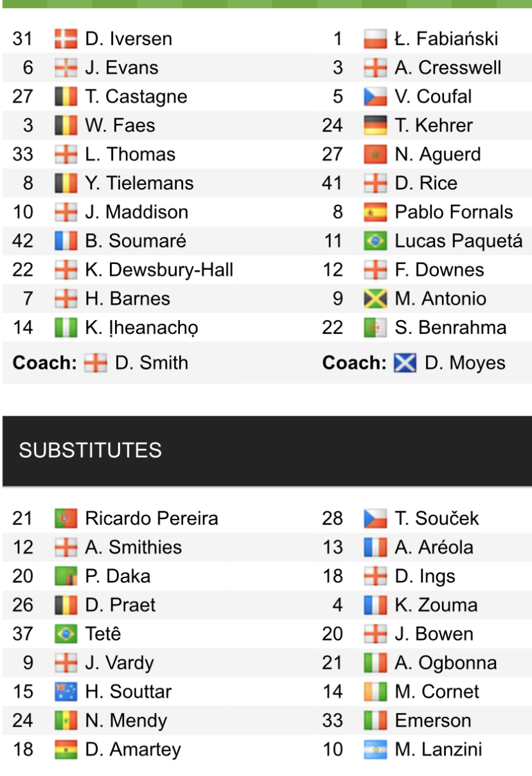This screenshot has width=532, height=776.
Task: Open J. Maddison's player profile
Action: point(136,212)
